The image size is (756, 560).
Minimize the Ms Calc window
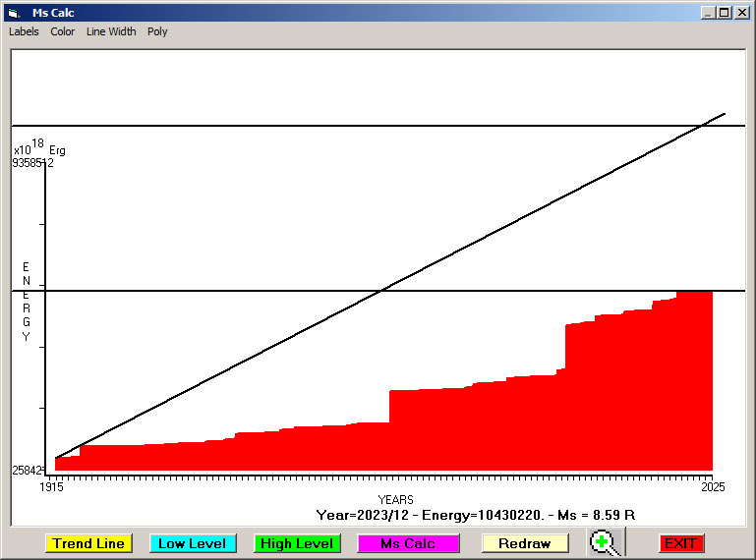[x=708, y=13]
